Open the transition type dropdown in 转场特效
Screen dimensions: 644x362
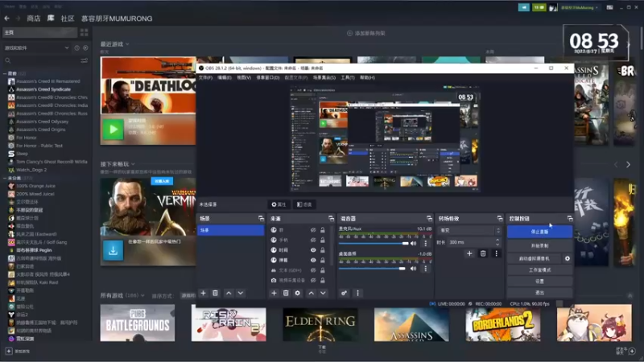pyautogui.click(x=469, y=230)
